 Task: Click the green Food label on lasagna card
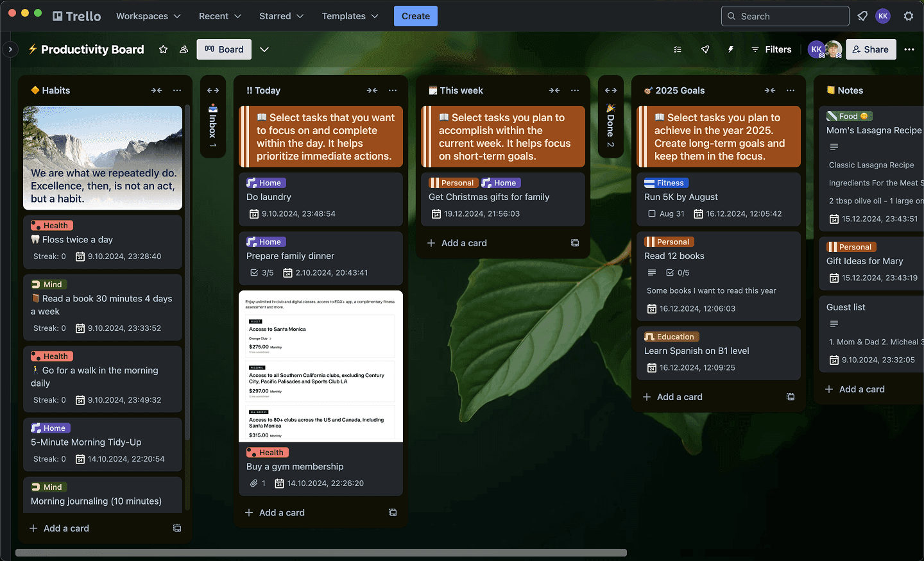coord(849,116)
